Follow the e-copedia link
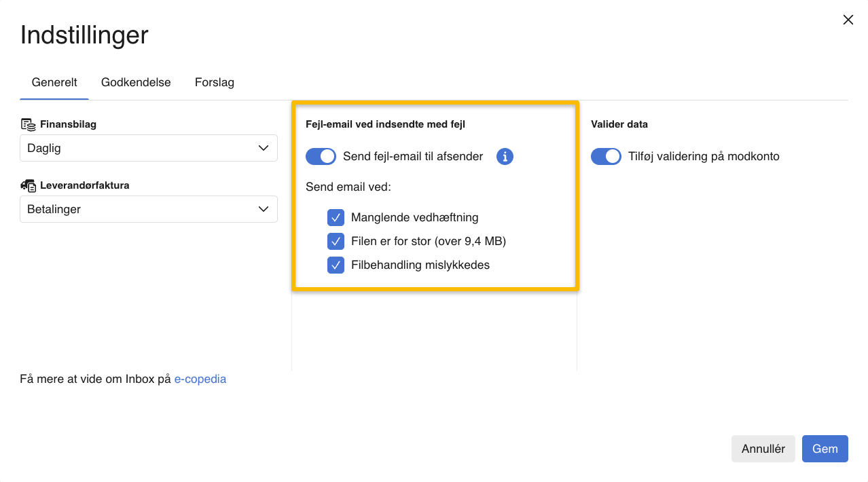This screenshot has width=868, height=482. click(x=200, y=379)
